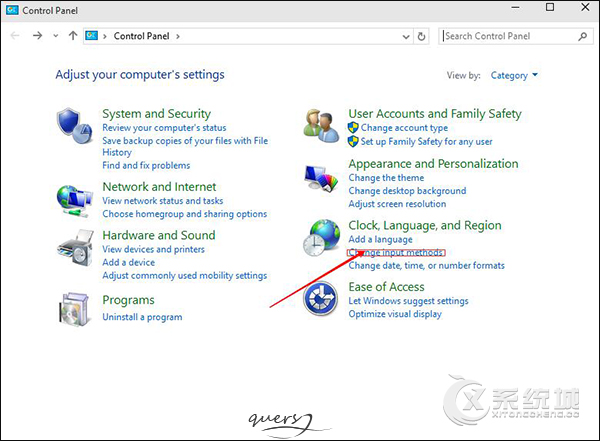Click View network status and tasks
Screen dimensions: 600x441
tap(163, 201)
